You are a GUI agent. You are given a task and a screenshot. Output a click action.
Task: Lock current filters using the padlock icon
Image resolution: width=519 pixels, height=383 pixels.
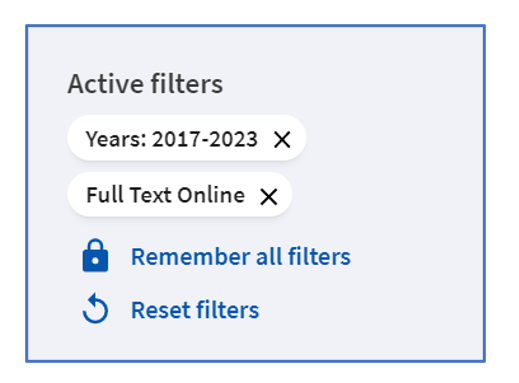click(95, 256)
